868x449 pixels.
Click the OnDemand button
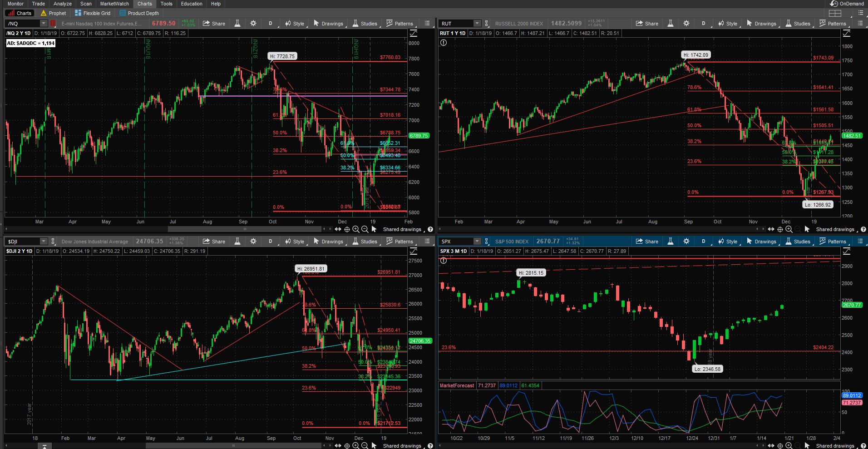(847, 4)
